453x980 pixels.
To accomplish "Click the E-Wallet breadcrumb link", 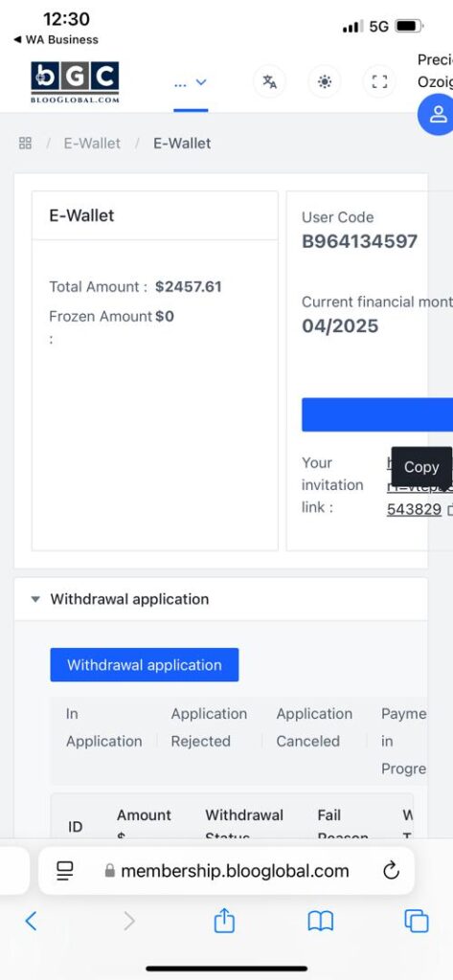I will point(92,144).
